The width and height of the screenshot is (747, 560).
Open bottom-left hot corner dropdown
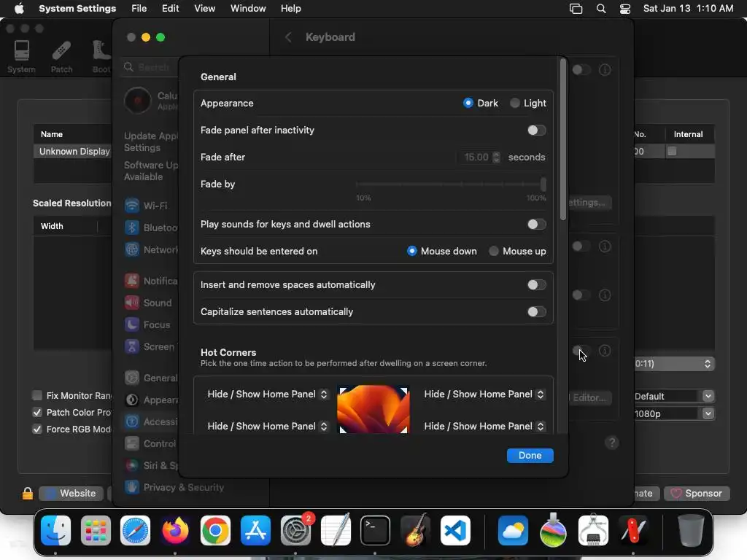[267, 426]
